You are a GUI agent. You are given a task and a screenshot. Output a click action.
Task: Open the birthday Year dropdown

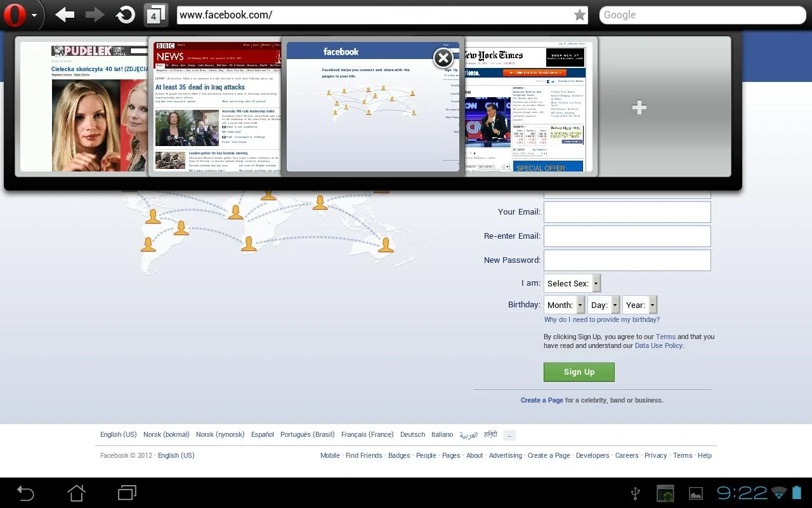[x=639, y=305]
